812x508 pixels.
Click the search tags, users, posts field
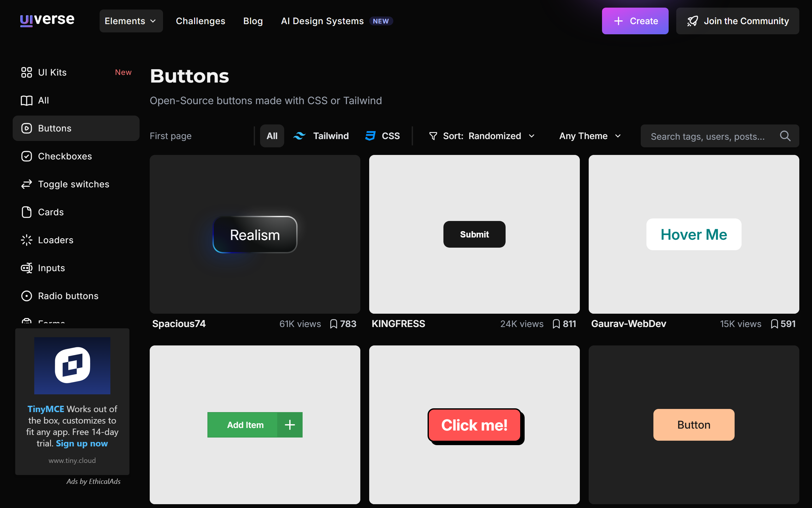(720, 136)
